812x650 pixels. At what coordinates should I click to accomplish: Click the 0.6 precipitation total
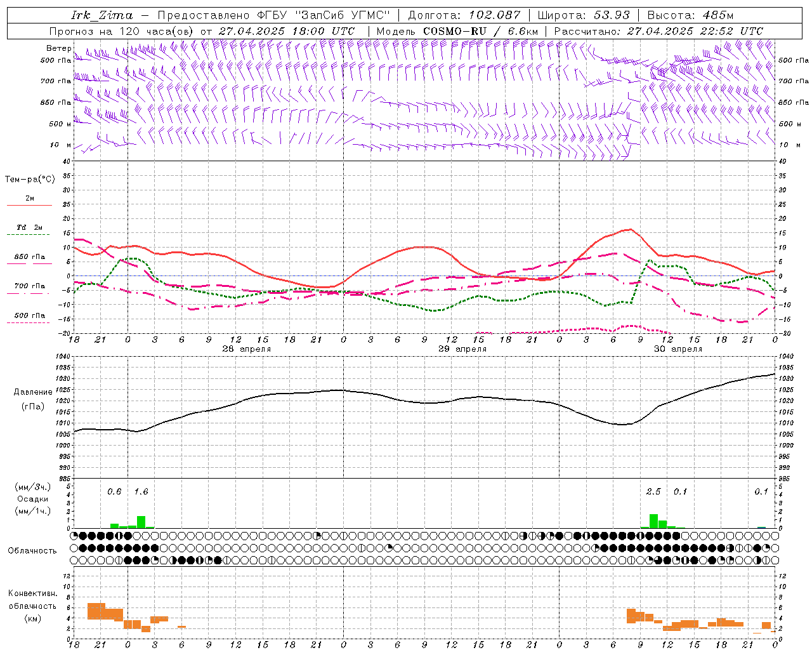114,491
